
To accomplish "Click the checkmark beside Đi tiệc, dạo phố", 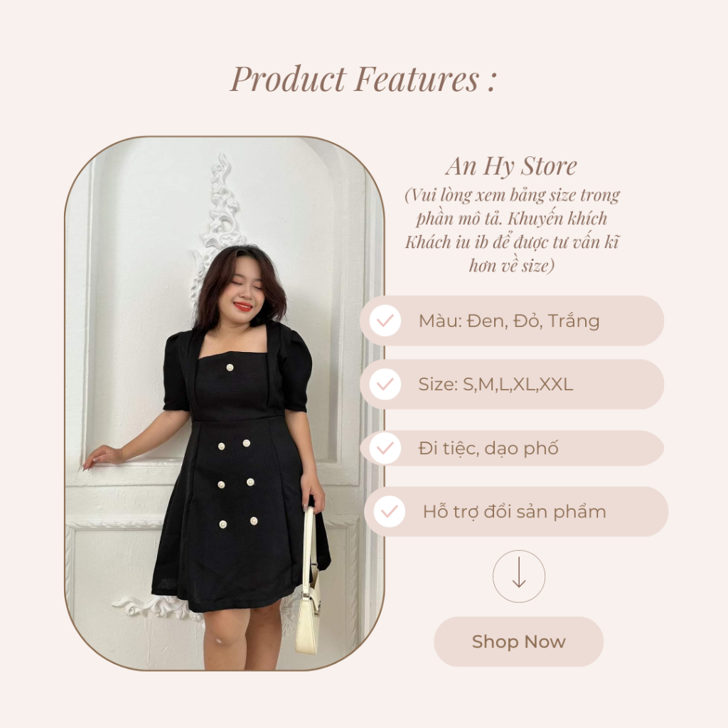I will click(x=385, y=448).
